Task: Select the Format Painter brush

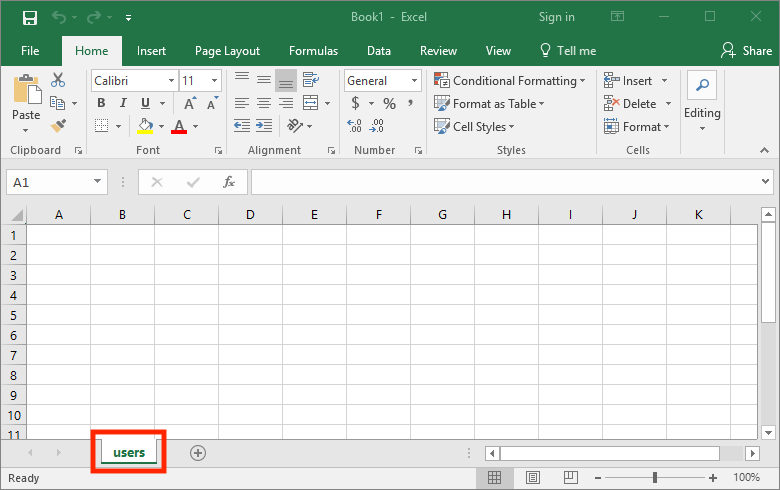Action: [x=58, y=126]
